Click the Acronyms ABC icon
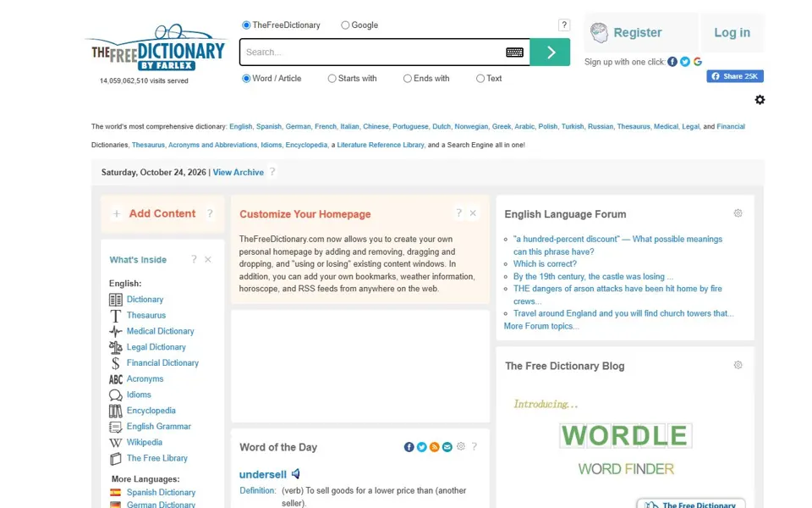Screen dimensions: 812x508 click(116, 379)
